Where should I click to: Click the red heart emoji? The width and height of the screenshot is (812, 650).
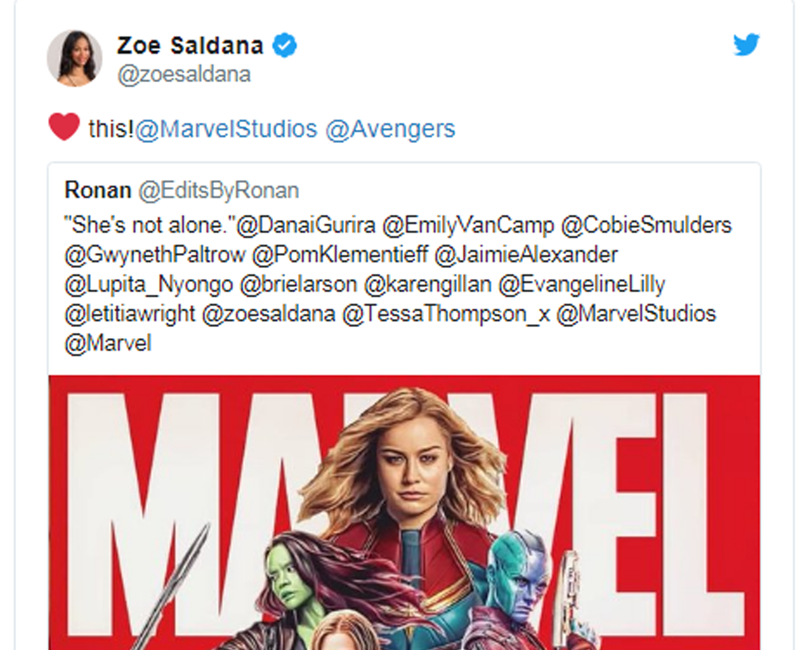pos(64,126)
